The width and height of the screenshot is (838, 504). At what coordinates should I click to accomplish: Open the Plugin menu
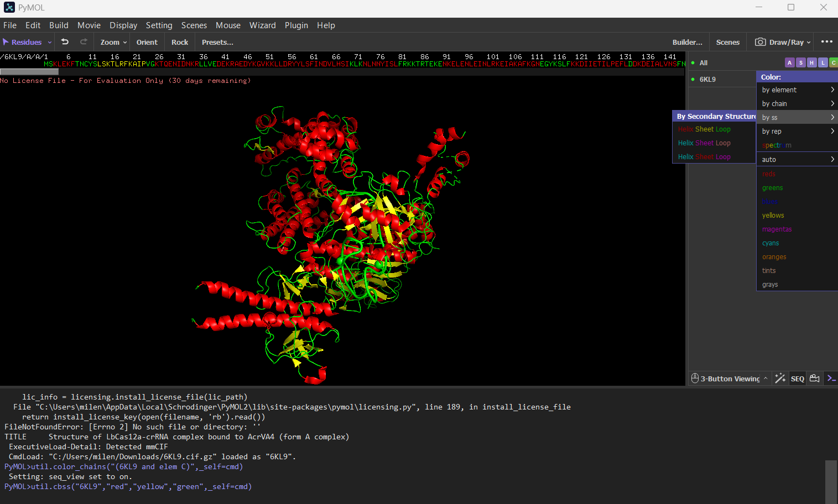tap(296, 25)
